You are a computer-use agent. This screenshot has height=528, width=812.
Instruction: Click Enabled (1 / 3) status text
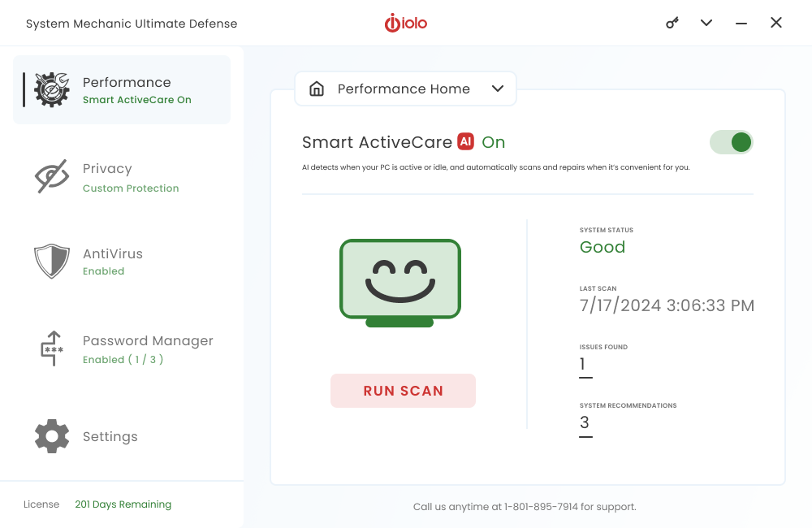point(123,360)
